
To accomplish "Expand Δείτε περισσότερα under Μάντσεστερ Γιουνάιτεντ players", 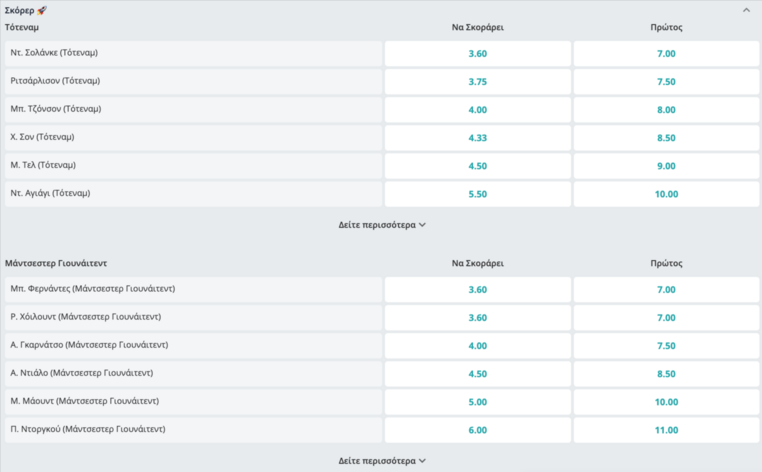I will click(382, 461).
